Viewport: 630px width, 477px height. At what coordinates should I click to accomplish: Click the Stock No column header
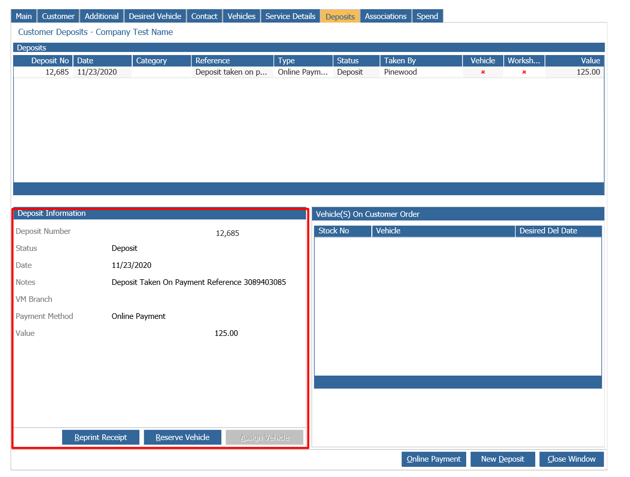point(343,231)
